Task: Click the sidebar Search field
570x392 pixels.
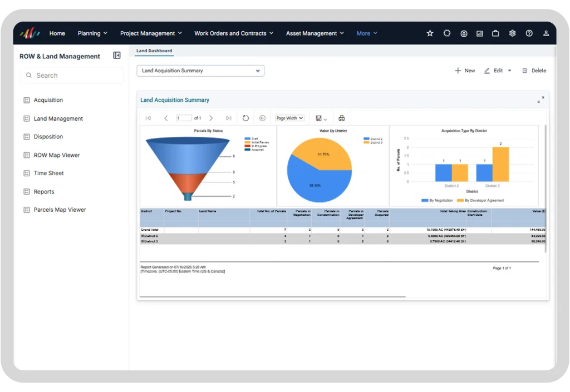Action: [71, 76]
